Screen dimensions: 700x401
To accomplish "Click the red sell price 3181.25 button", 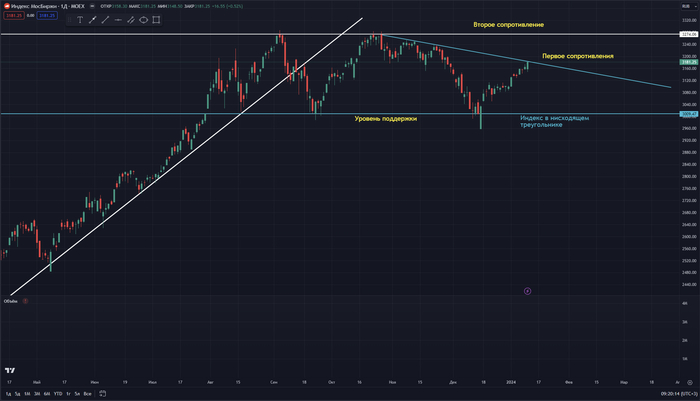I will (x=14, y=16).
